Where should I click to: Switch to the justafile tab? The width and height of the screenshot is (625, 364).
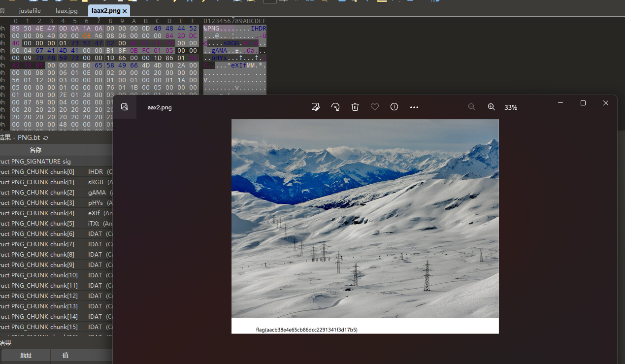(x=30, y=10)
